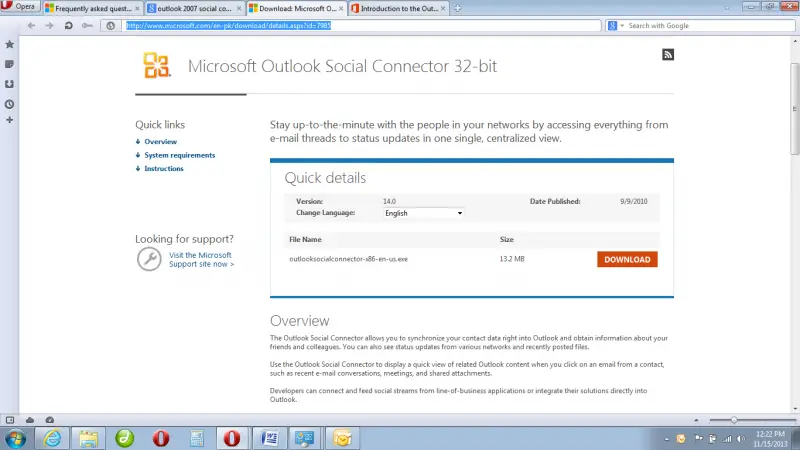Open the Windows Start menu

click(15, 438)
